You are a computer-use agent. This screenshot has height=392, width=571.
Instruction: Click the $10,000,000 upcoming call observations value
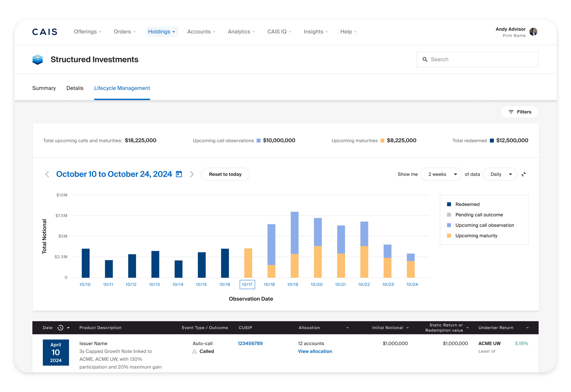(x=279, y=140)
